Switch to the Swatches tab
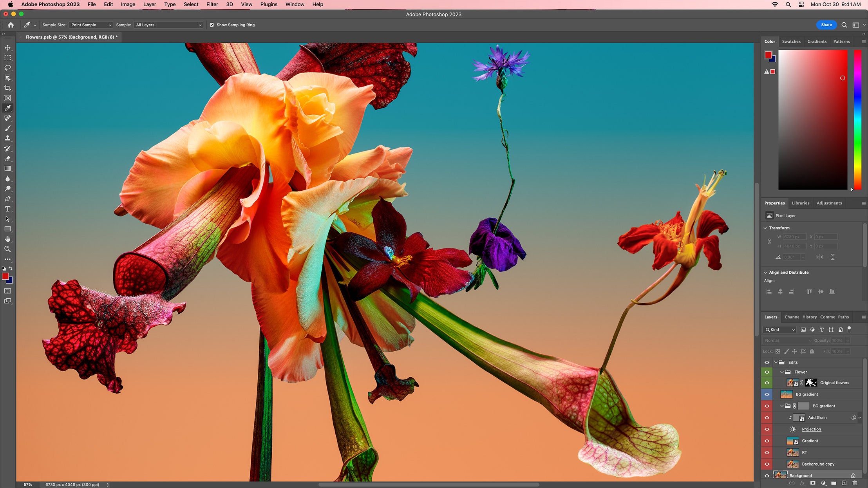Screen dimensions: 868x488 click(x=791, y=42)
